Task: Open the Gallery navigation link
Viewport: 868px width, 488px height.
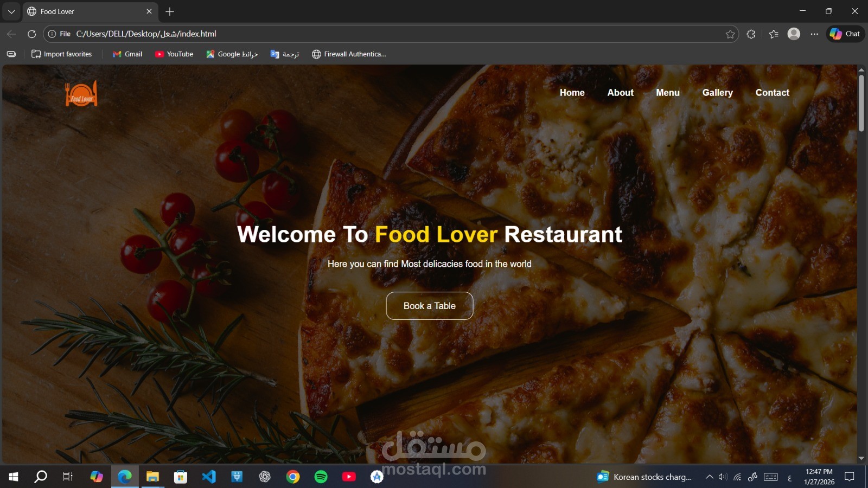Action: pos(717,93)
